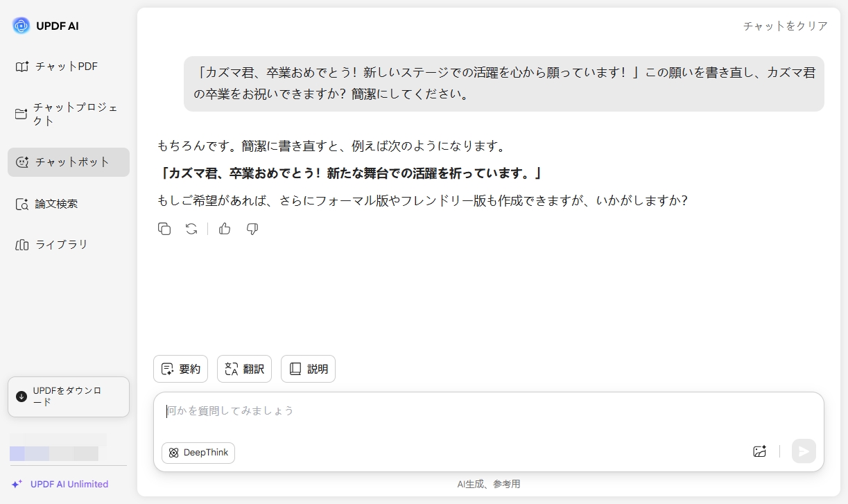Click the 翻訳 button
This screenshot has height=504, width=848.
point(244,369)
